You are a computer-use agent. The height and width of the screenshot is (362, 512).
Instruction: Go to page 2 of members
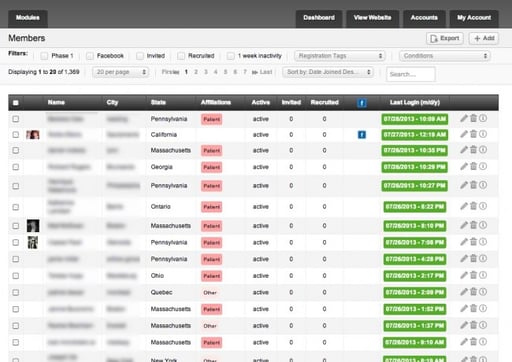pyautogui.click(x=196, y=72)
